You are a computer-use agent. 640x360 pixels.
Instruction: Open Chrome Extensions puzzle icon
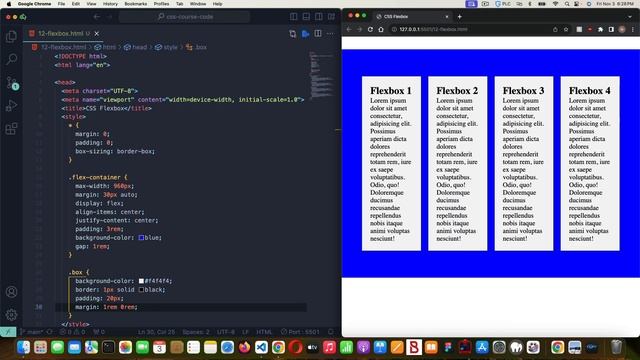tap(600, 29)
